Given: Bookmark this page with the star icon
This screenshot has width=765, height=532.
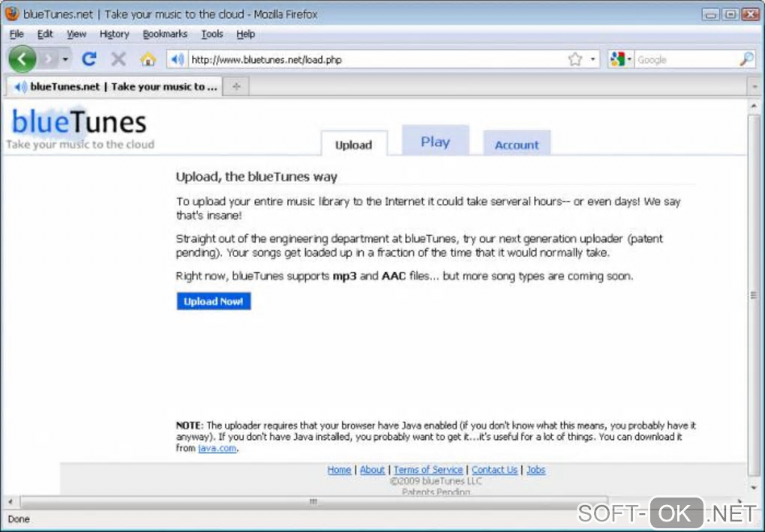Looking at the screenshot, I should 575,59.
